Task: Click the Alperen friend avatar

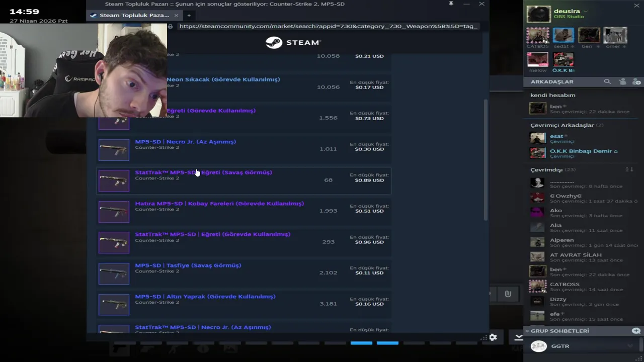Action: pos(537,242)
